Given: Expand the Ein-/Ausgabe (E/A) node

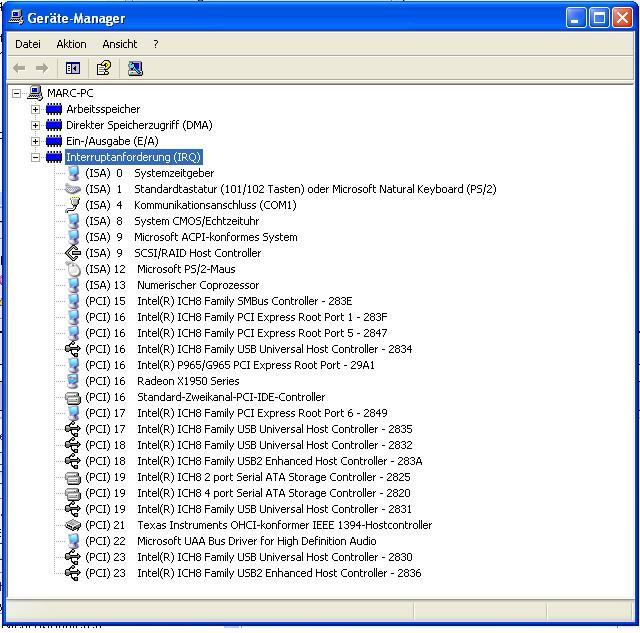Looking at the screenshot, I should pos(36,141).
